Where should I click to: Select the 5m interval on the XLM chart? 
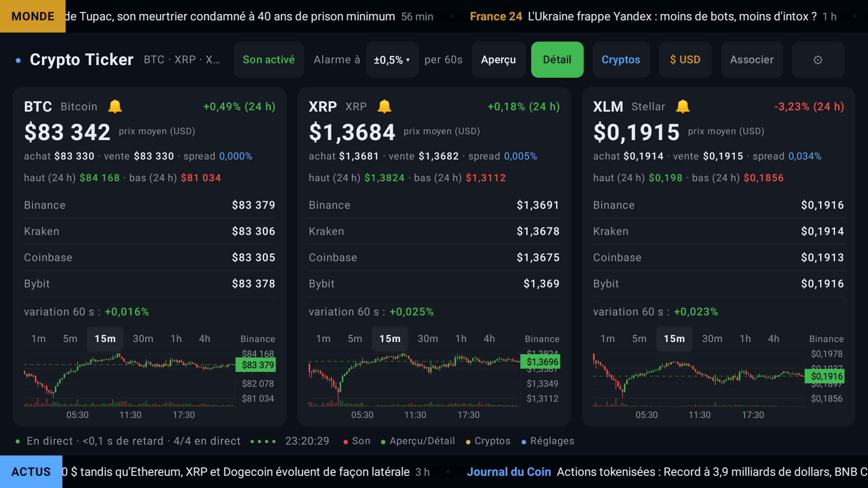(x=639, y=339)
